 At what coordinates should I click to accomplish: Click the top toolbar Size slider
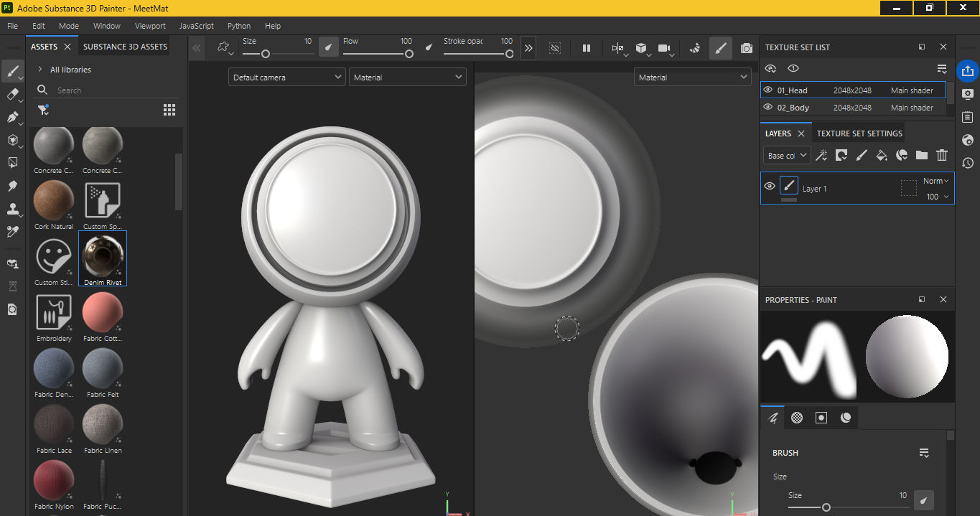coord(278,54)
